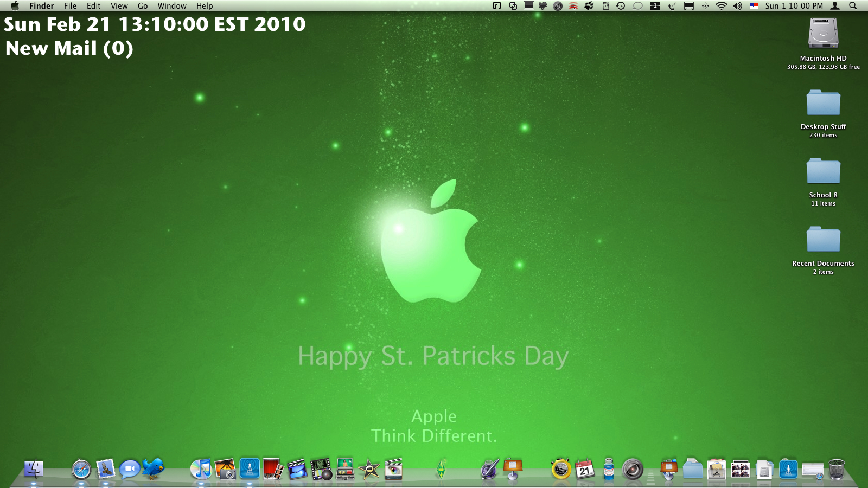The height and width of the screenshot is (488, 868).
Task: Click the New Mail (0) desktop text
Action: (69, 48)
